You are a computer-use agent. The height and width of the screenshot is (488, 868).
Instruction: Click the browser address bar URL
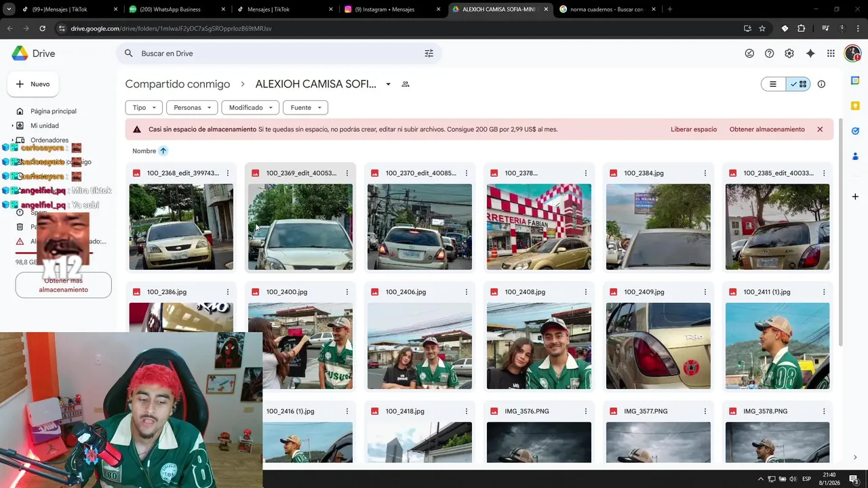[x=171, y=28]
